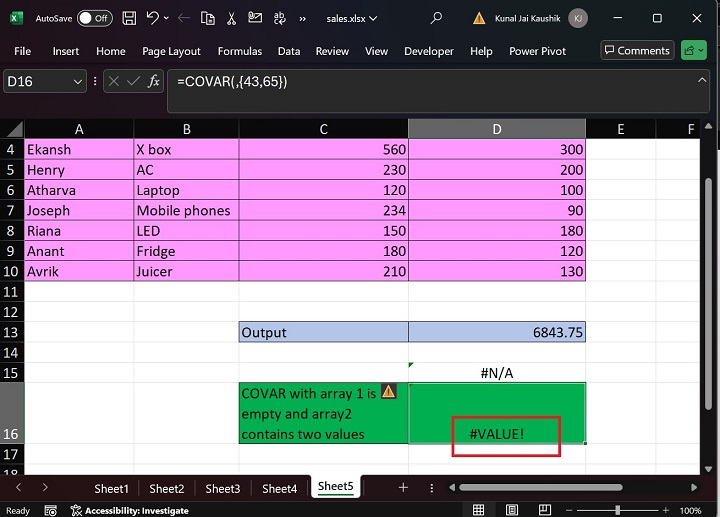Open the Developer tab
The image size is (720, 517).
[429, 51]
